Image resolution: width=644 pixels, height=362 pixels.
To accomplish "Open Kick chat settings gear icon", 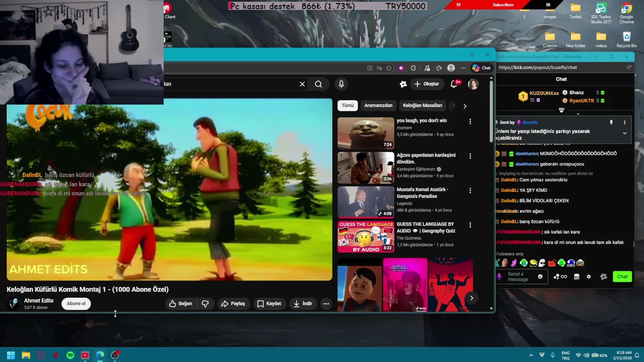I will pos(589,277).
